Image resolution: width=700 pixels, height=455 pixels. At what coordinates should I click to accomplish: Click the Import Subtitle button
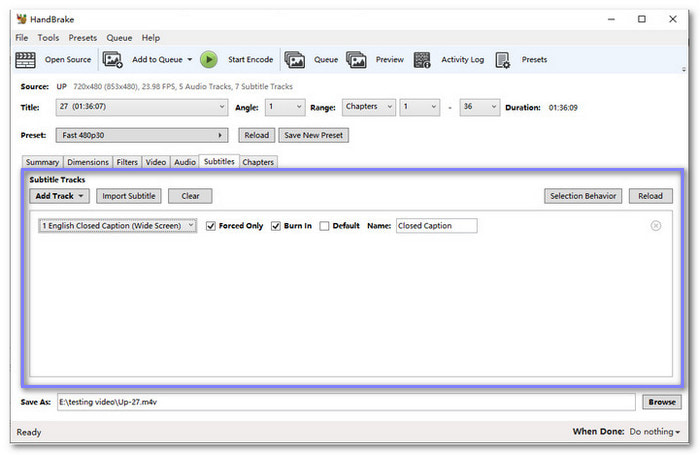pyautogui.click(x=129, y=196)
